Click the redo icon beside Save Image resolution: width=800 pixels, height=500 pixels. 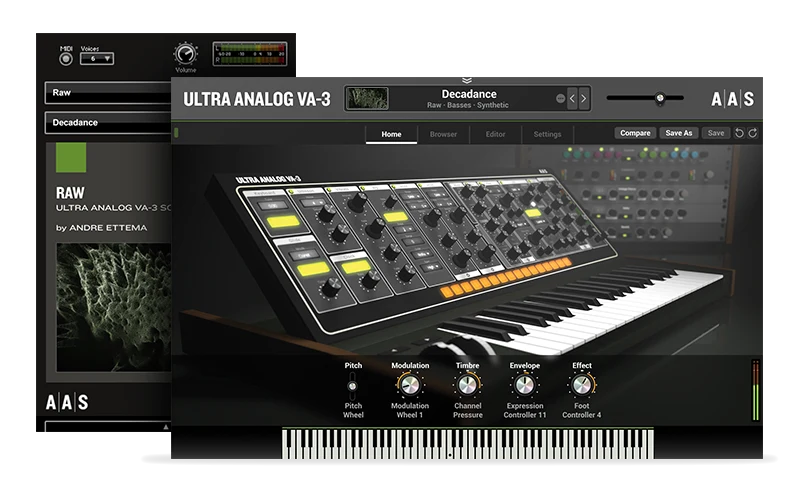point(753,133)
